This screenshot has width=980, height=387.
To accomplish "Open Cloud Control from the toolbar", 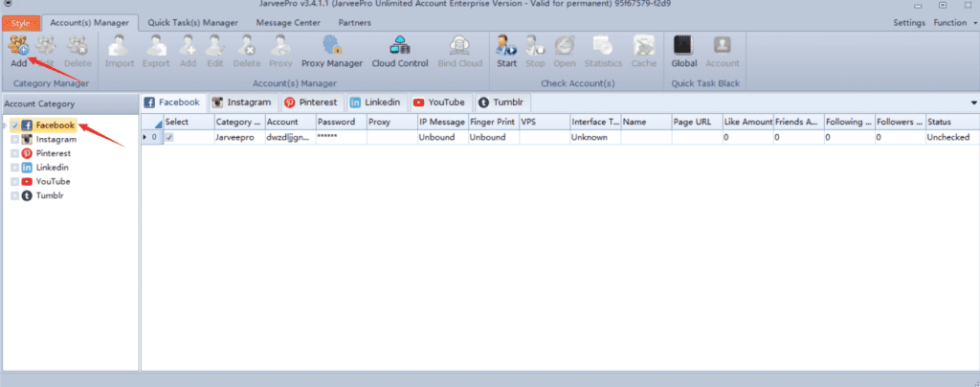I will point(399,50).
